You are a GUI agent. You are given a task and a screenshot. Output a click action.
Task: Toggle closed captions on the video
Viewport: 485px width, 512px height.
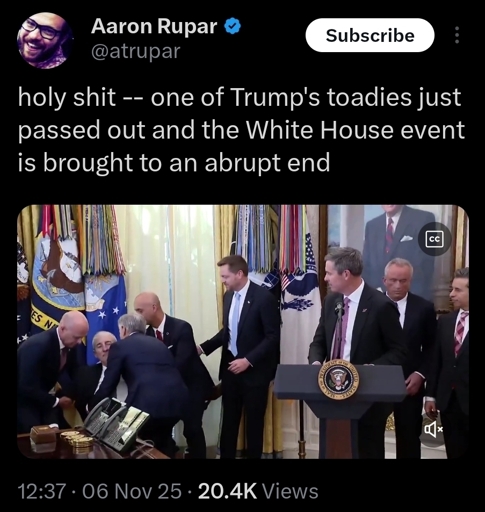click(435, 239)
